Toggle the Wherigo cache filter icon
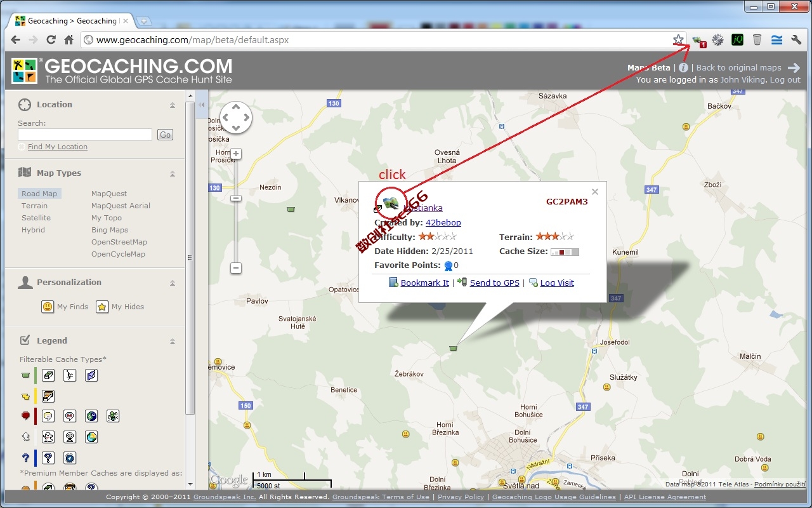 click(x=70, y=458)
